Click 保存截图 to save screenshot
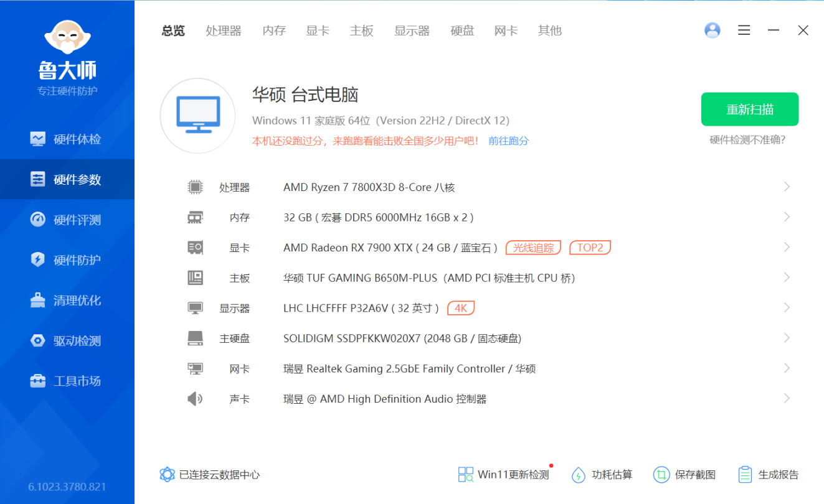This screenshot has height=504, width=824. [x=684, y=475]
